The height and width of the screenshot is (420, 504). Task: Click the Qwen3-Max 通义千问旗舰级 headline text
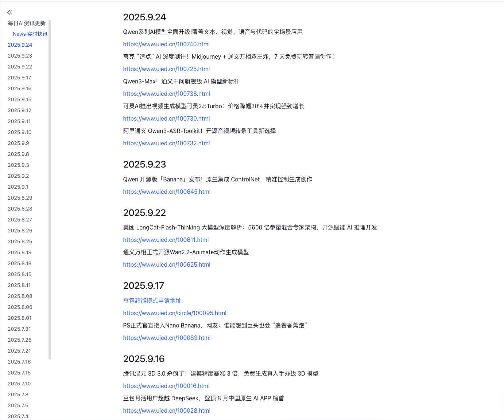point(181,81)
